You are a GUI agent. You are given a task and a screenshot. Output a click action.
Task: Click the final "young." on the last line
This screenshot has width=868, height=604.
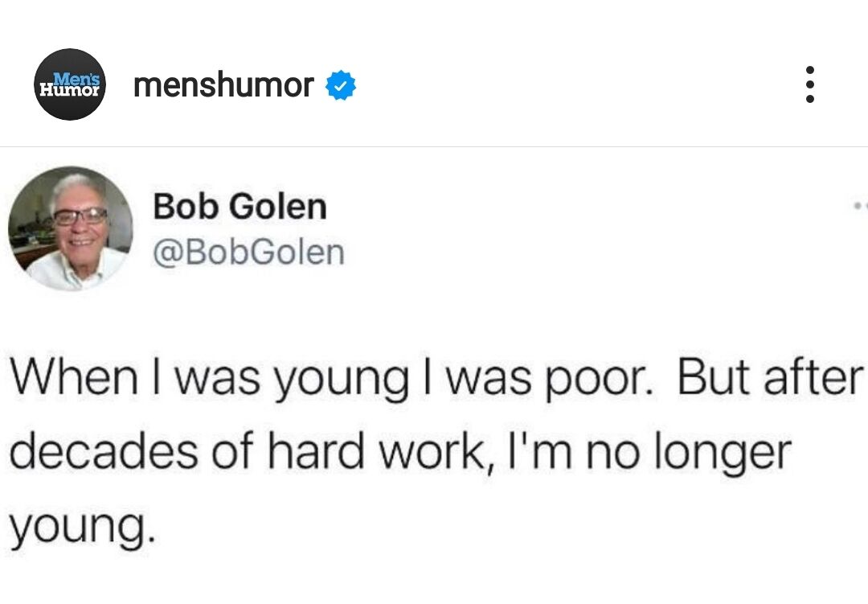80,528
